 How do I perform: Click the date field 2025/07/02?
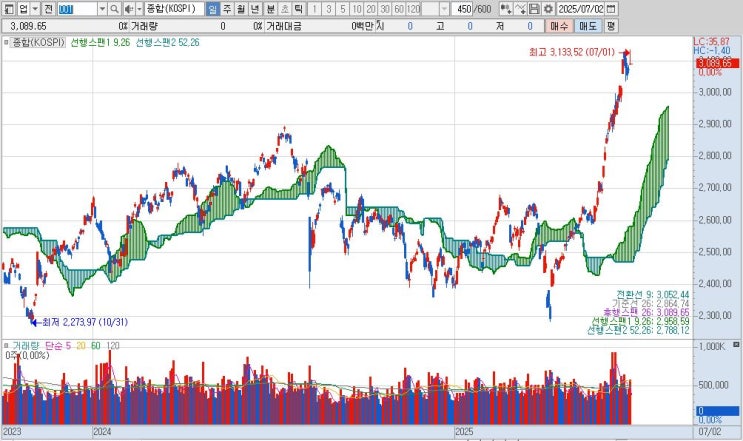click(x=580, y=9)
